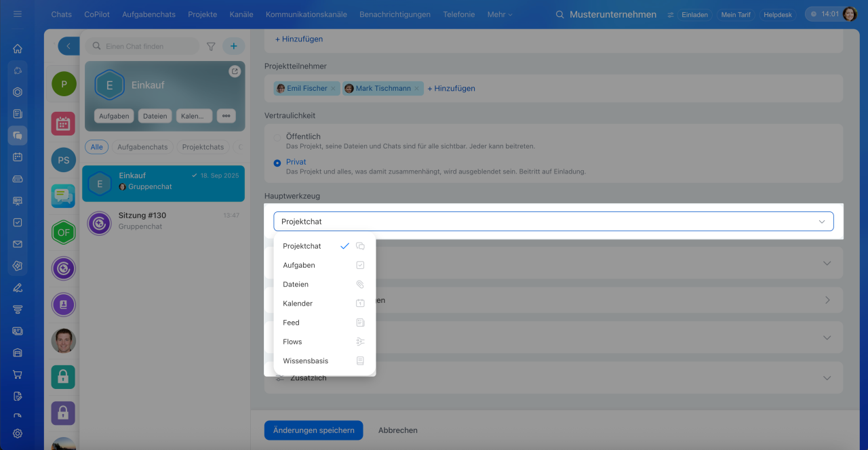This screenshot has height=450, width=868.
Task: Choose Flows in the dropdown list
Action: tap(324, 342)
